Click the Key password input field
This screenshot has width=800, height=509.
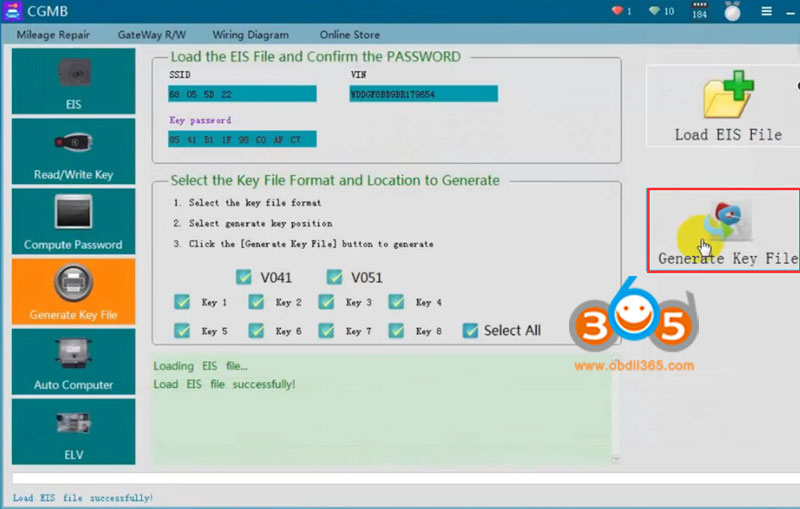click(242, 139)
